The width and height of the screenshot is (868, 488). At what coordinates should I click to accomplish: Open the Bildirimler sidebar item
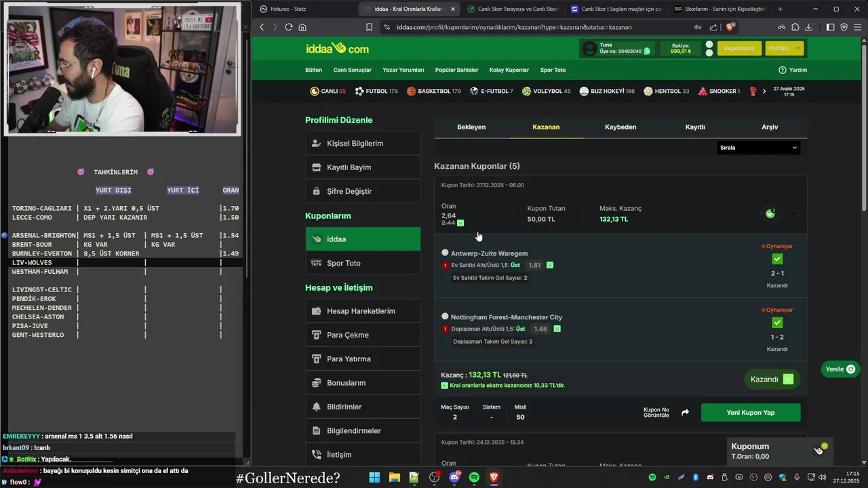[x=363, y=407]
